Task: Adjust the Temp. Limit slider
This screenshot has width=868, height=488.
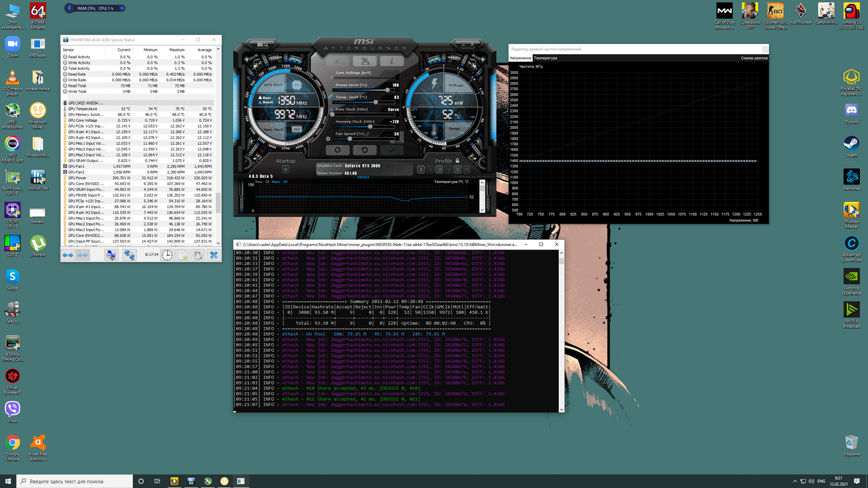Action: (x=363, y=102)
